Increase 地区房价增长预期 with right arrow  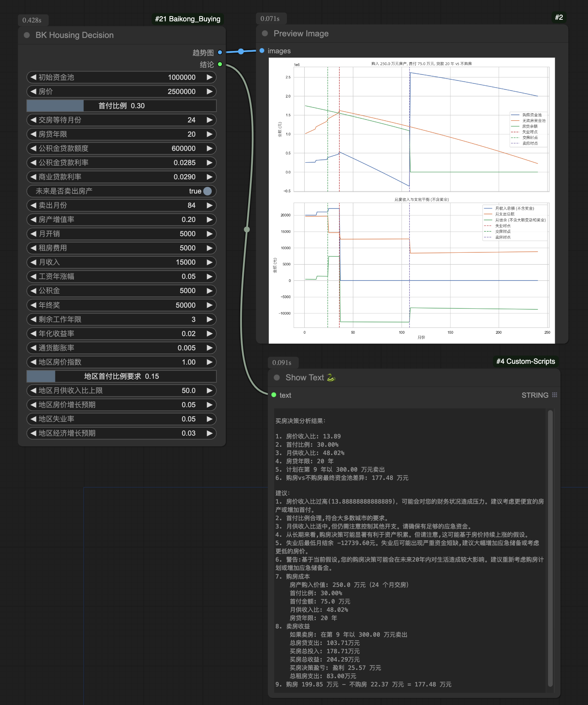tap(210, 405)
